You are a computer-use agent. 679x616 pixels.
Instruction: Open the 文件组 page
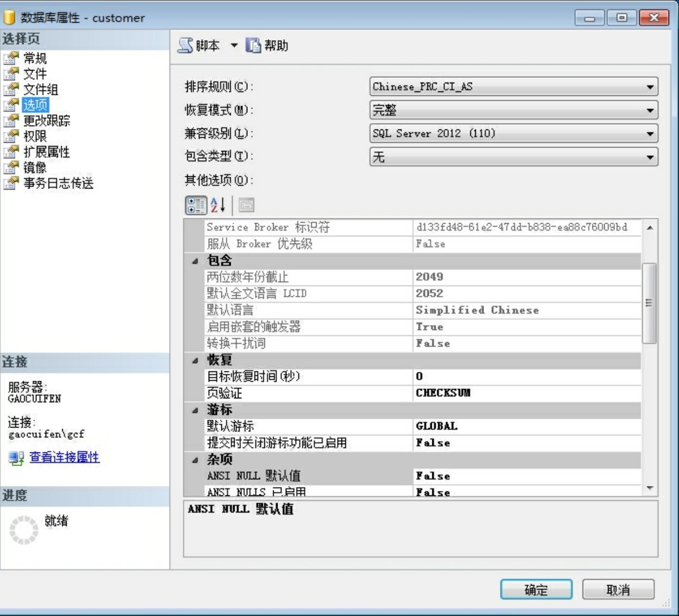[x=41, y=89]
